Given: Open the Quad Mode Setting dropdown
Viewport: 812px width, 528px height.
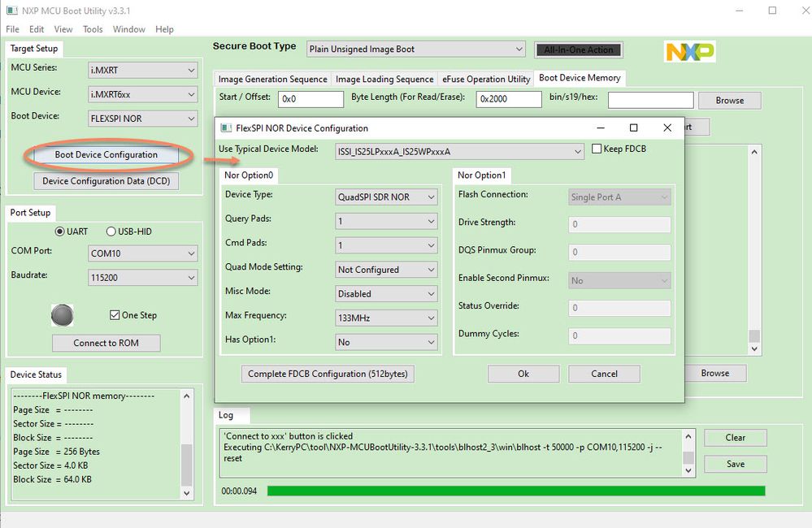Looking at the screenshot, I should point(386,270).
